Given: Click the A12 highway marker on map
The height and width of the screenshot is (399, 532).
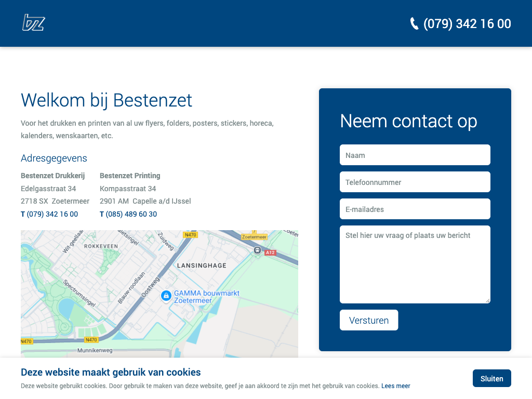Looking at the screenshot, I should [270, 252].
